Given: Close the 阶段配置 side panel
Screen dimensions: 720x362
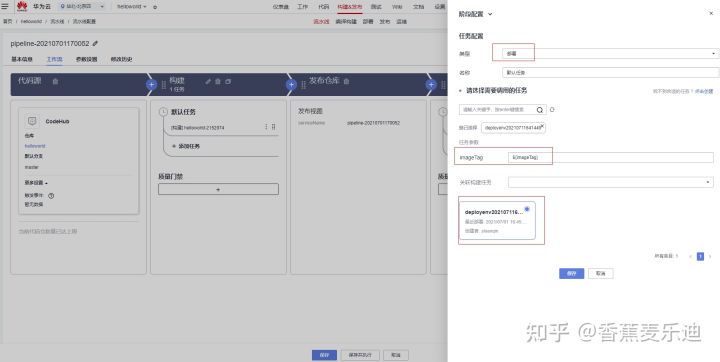Looking at the screenshot, I should 711,14.
